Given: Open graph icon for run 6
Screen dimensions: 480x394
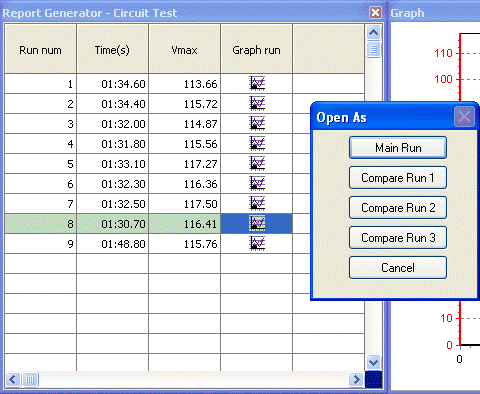Looking at the screenshot, I should [257, 184].
